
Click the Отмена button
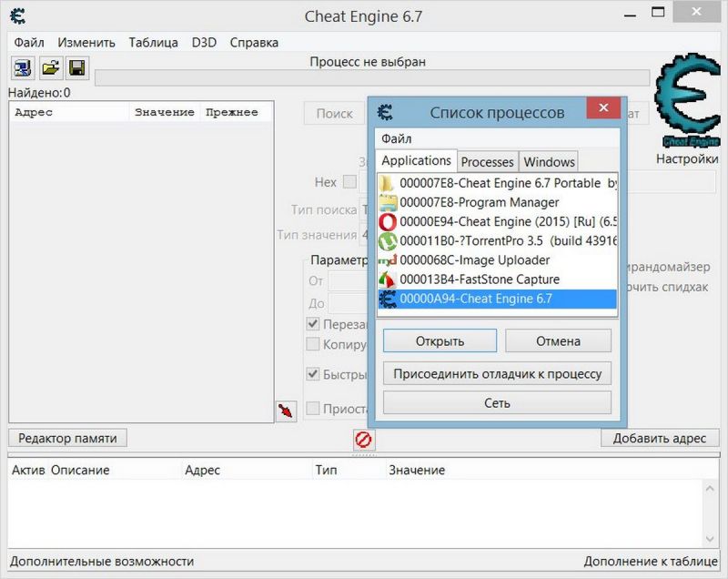click(x=558, y=341)
